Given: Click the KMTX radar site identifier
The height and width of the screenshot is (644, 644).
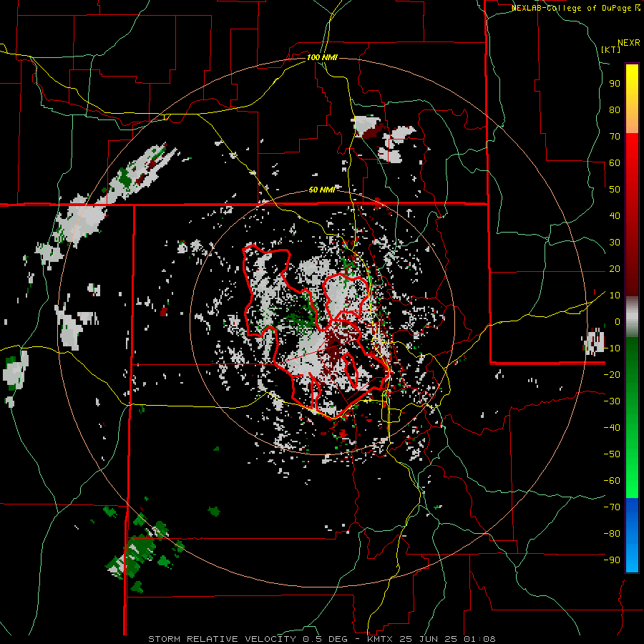Looking at the screenshot, I should [380, 639].
